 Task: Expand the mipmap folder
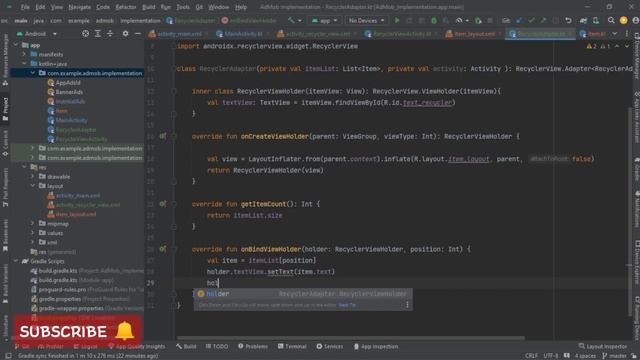click(x=33, y=223)
